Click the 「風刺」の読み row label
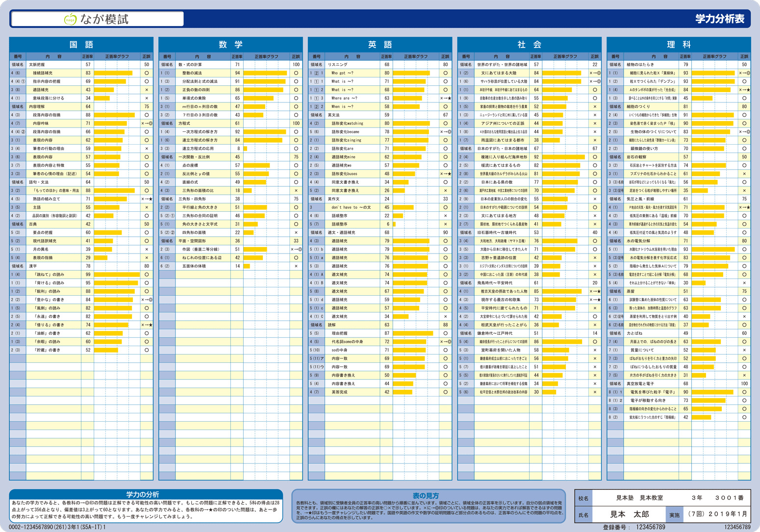The width and height of the screenshot is (760, 532). (48, 308)
